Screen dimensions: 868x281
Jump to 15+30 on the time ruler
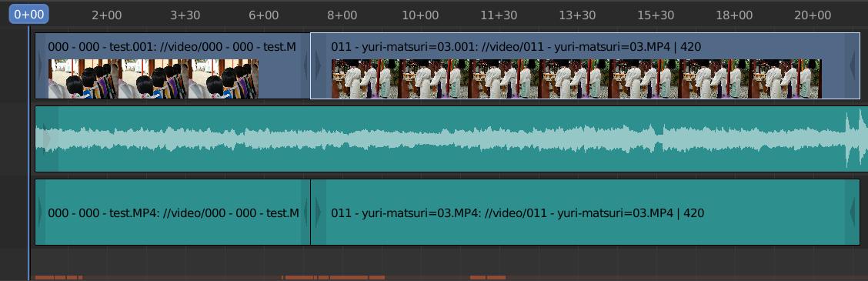[656, 15]
